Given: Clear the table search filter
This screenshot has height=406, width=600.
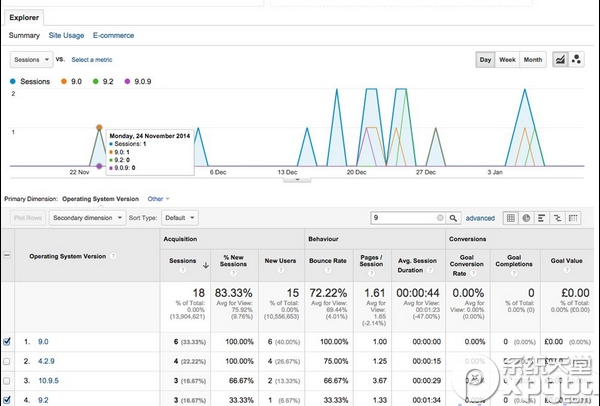Looking at the screenshot, I should 439,217.
